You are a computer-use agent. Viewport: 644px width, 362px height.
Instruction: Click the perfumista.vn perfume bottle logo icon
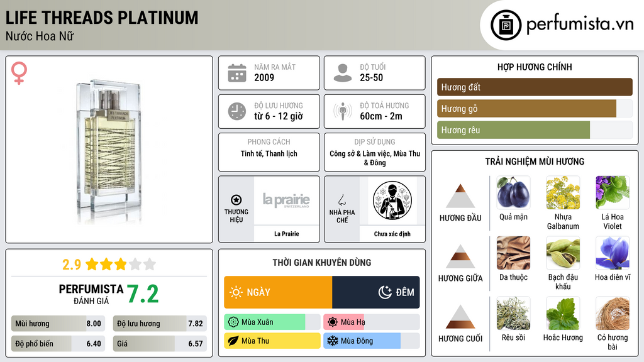[506, 25]
